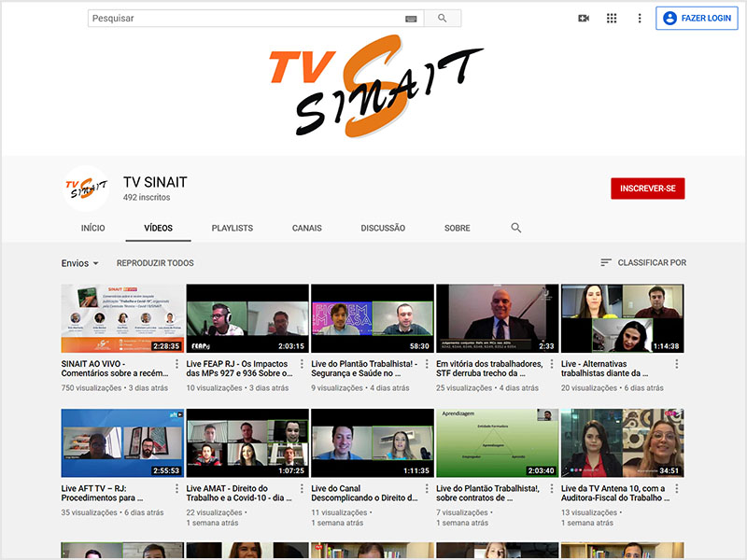Go to the PLAYLISTS tab

click(x=233, y=228)
